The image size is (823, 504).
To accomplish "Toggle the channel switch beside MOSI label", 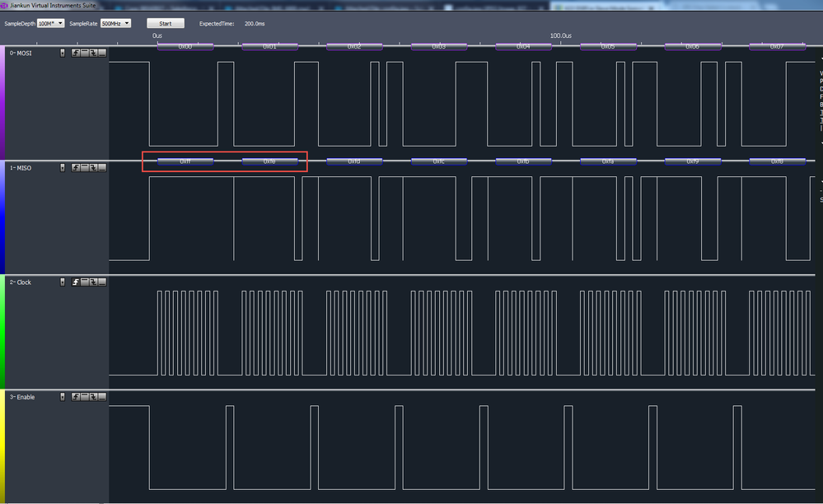I will 62,52.
